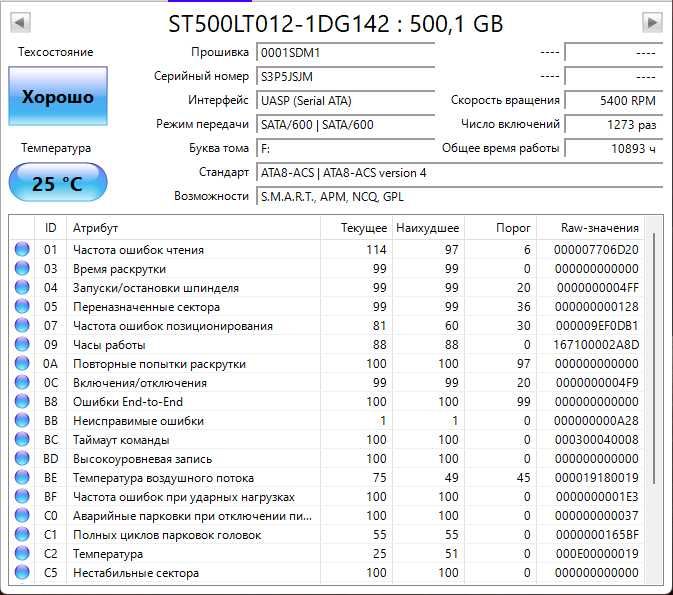The image size is (673, 595).
Task: Click the Техсостояние label
Action: [55, 52]
